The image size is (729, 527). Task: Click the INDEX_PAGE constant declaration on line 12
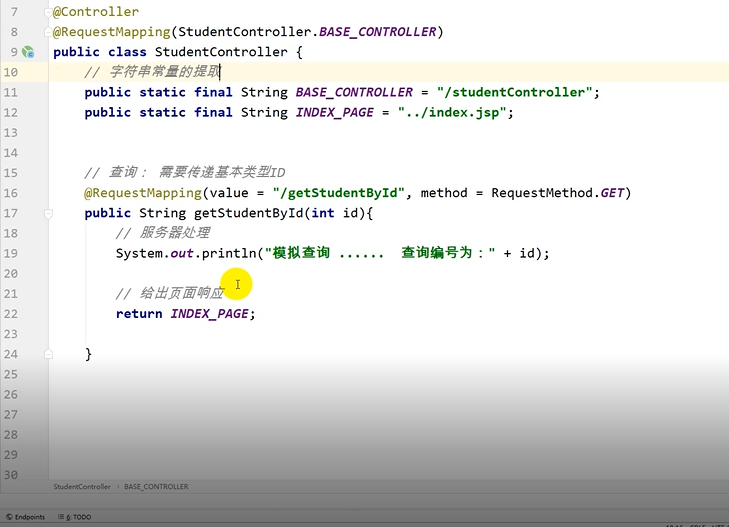click(335, 112)
